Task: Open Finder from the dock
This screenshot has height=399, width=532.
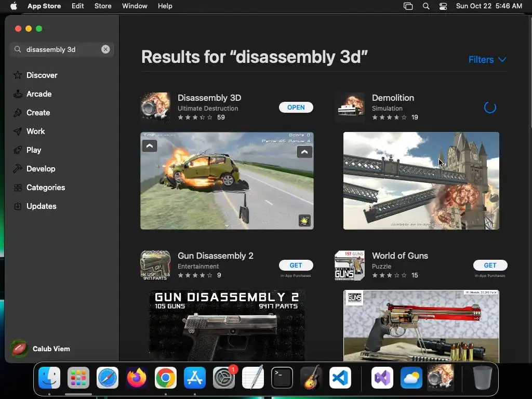Action: tap(49, 378)
